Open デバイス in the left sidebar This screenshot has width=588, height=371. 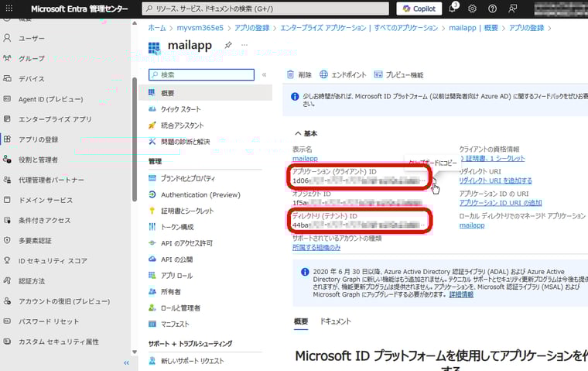pos(32,79)
